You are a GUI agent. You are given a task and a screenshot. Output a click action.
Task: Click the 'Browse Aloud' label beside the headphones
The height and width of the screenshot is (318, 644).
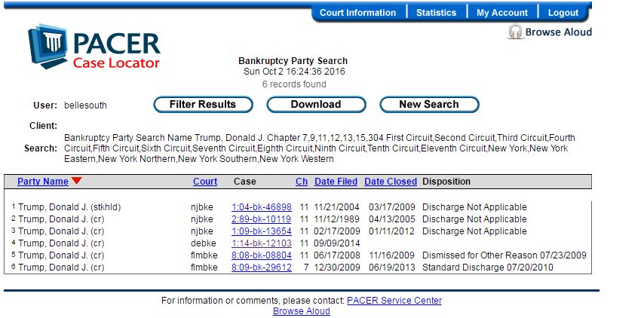coord(559,32)
